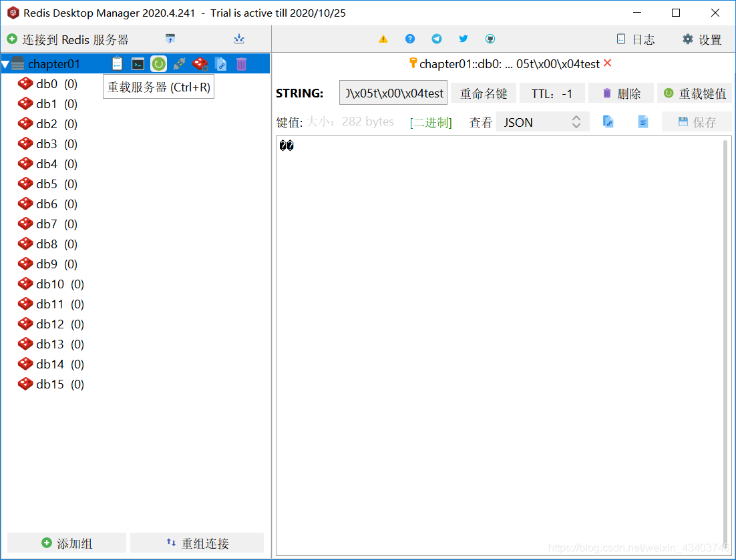The height and width of the screenshot is (560, 736).
Task: Open the JSON view format dropdown
Action: click(x=541, y=122)
